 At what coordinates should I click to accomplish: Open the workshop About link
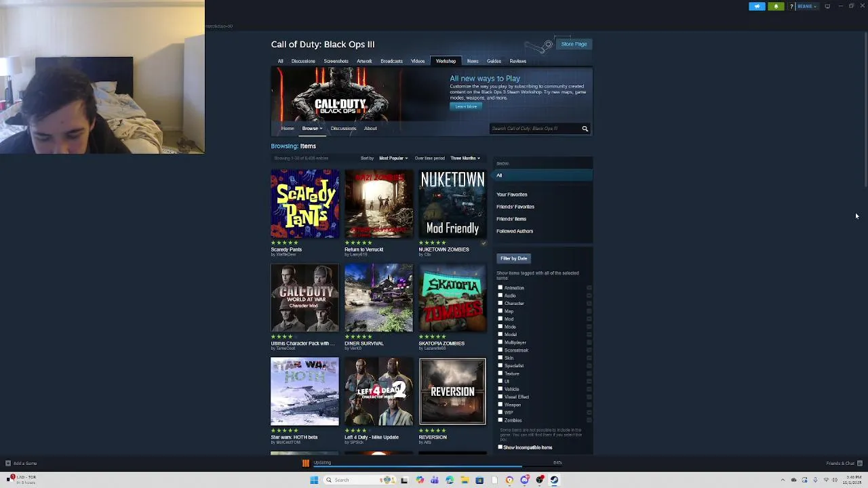(370, 129)
